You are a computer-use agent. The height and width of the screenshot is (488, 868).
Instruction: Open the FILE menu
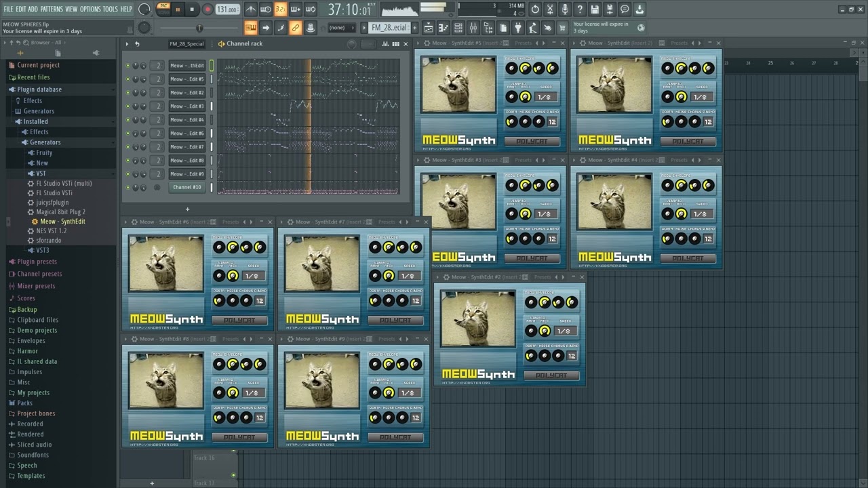click(8, 9)
